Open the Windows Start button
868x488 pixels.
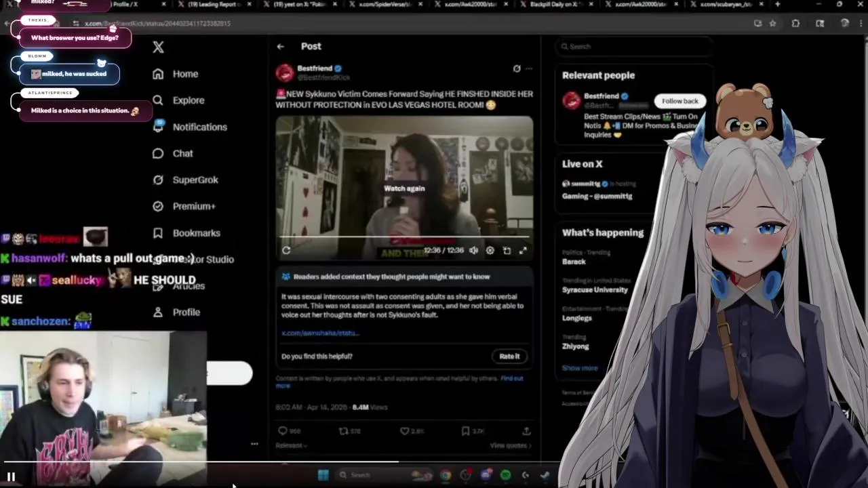coord(323,475)
